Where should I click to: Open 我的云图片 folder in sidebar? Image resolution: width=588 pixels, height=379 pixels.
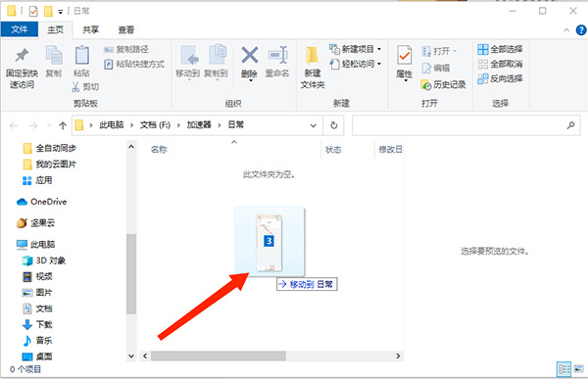[x=49, y=165]
